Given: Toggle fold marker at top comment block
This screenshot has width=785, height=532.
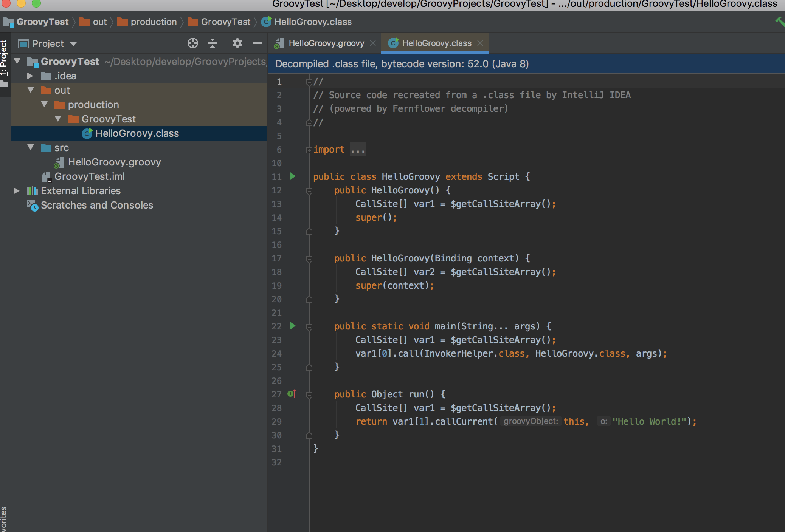Looking at the screenshot, I should (x=309, y=82).
